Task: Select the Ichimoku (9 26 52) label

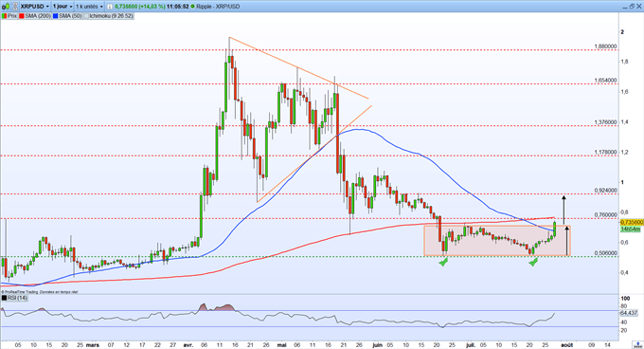Action: [x=112, y=16]
